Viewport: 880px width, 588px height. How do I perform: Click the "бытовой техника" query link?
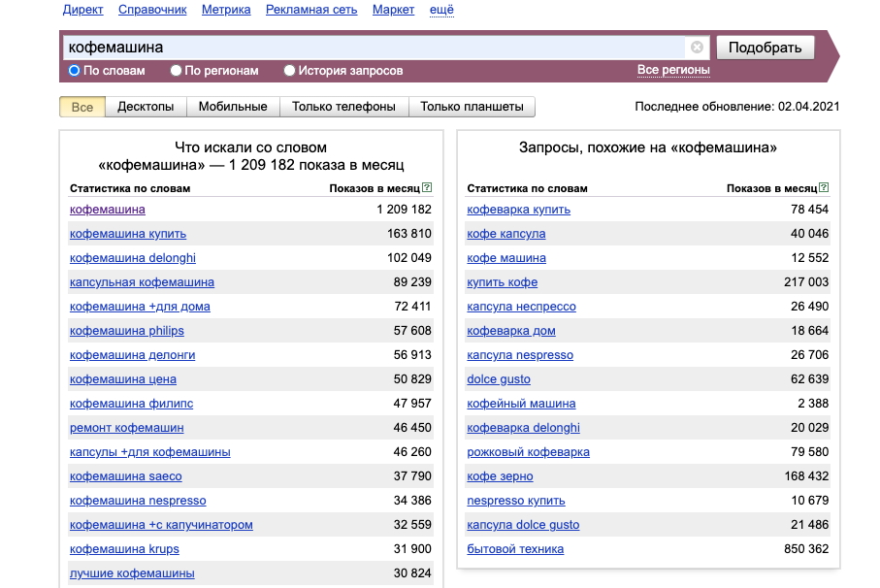(x=515, y=549)
